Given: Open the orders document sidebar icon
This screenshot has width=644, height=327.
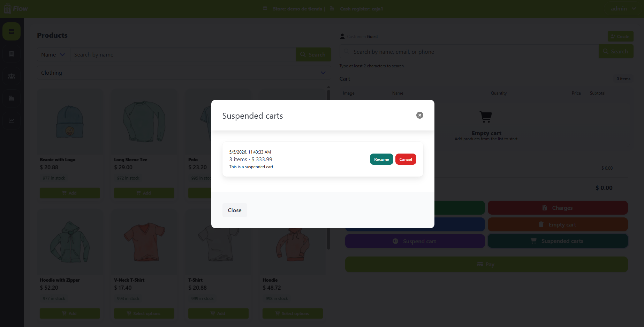Looking at the screenshot, I should (12, 54).
